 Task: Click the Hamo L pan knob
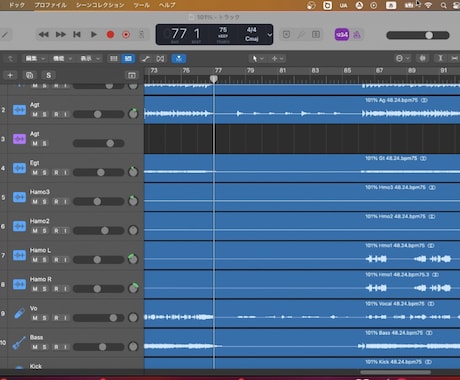pyautogui.click(x=133, y=259)
